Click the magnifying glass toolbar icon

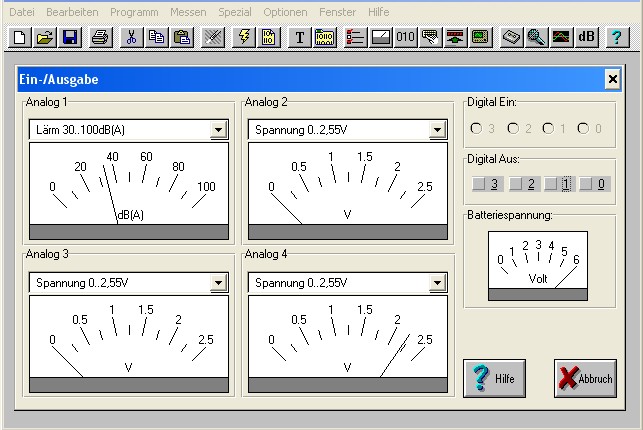tap(536, 37)
